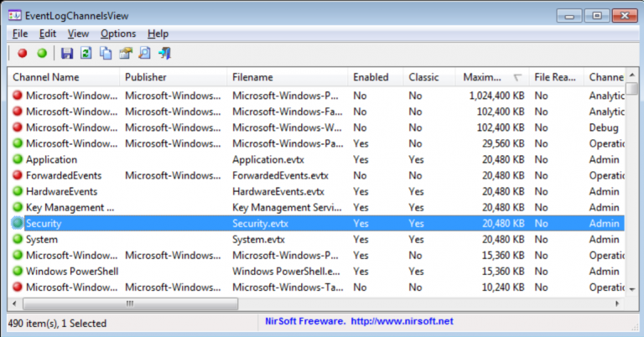Click the copy selected items icon
Image resolution: width=644 pixels, height=337 pixels.
[106, 54]
